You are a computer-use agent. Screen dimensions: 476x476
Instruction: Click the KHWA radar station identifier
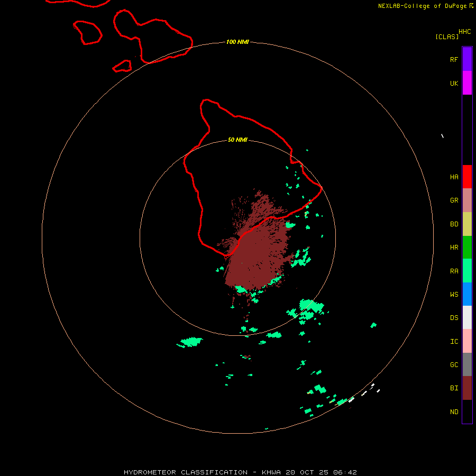(271, 472)
